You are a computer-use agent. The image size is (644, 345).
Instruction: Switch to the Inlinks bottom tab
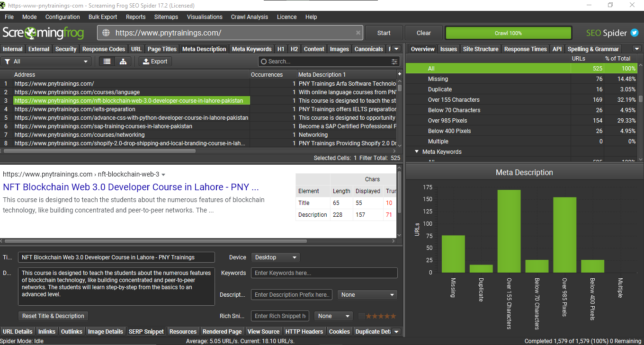(x=47, y=332)
